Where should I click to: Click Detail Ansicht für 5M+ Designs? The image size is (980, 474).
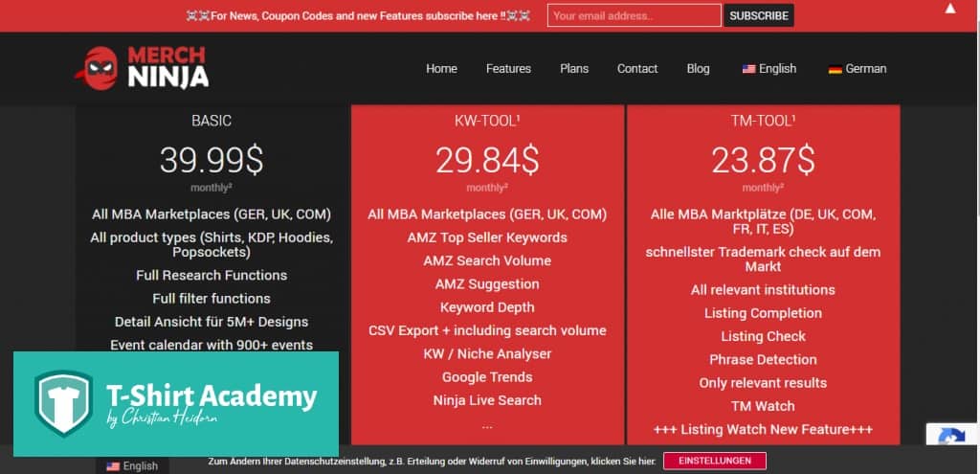pyautogui.click(x=212, y=322)
